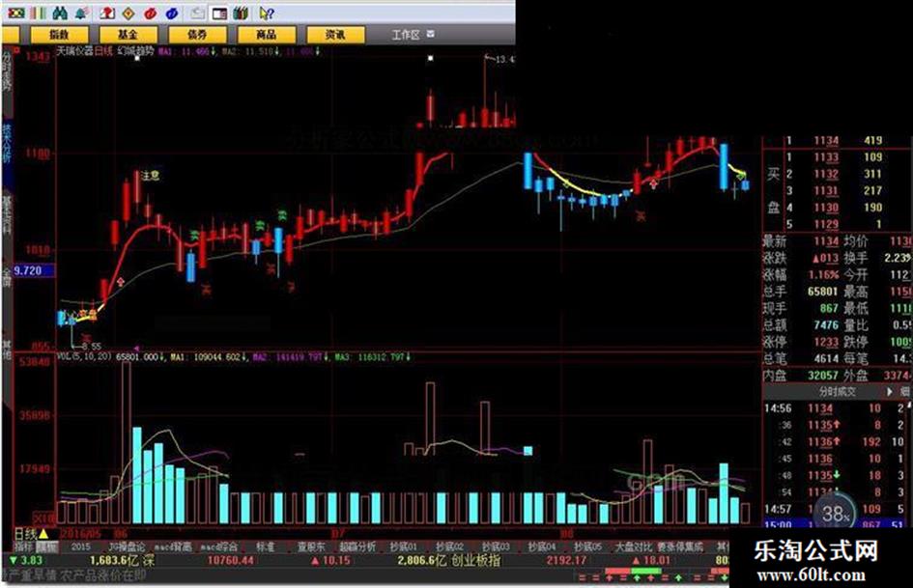
Task: Click the blue swirl toolbar icon
Action: [x=172, y=13]
